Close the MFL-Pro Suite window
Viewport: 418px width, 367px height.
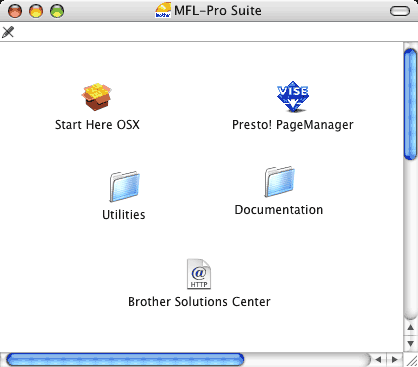tap(15, 11)
